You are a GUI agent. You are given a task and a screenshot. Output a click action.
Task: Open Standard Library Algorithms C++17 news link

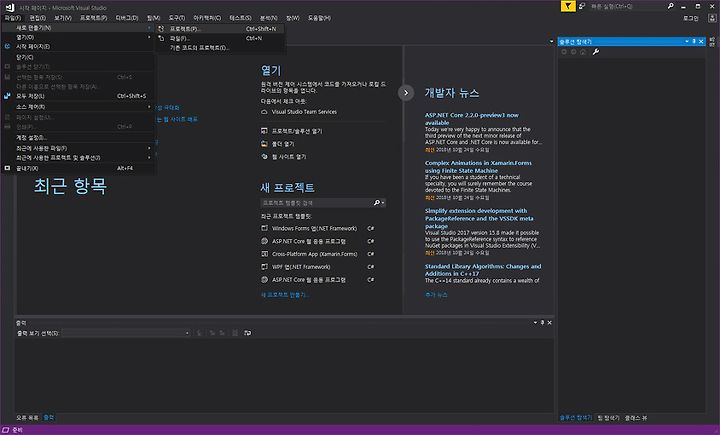click(x=483, y=270)
